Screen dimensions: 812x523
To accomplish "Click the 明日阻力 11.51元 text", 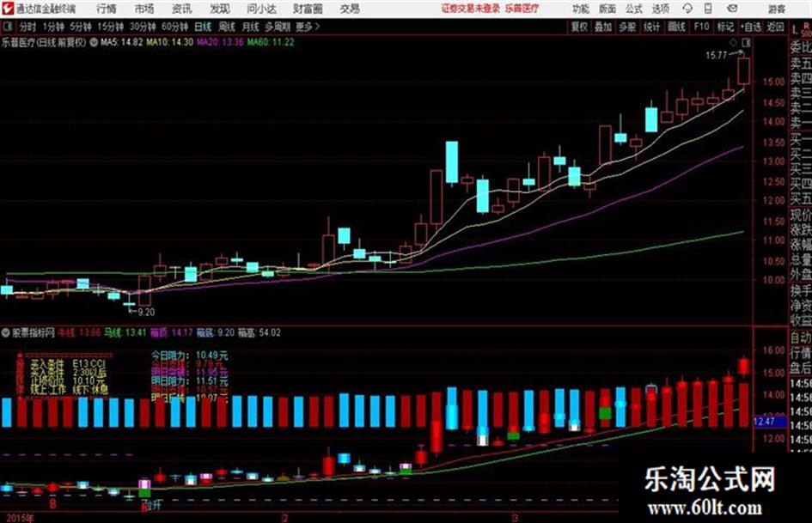I will point(190,380).
